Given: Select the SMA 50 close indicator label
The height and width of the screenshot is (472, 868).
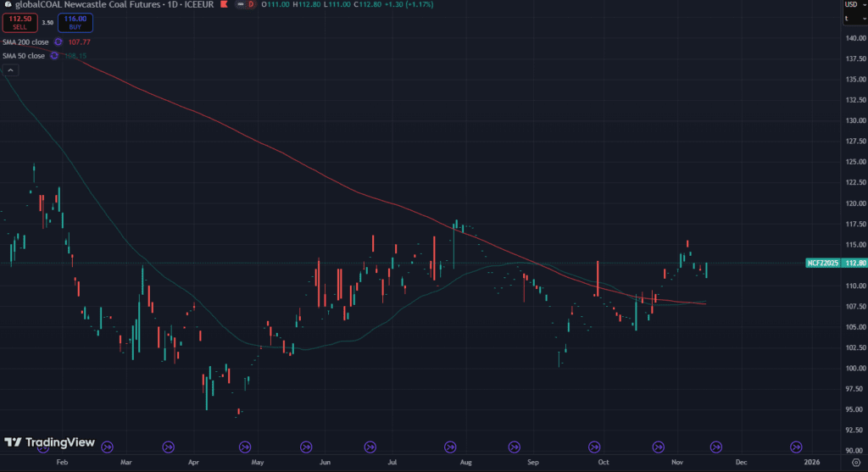Looking at the screenshot, I should pyautogui.click(x=23, y=56).
